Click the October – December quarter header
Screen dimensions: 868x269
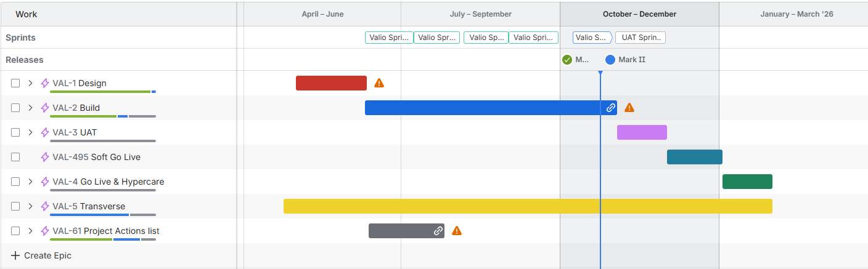[x=639, y=14]
